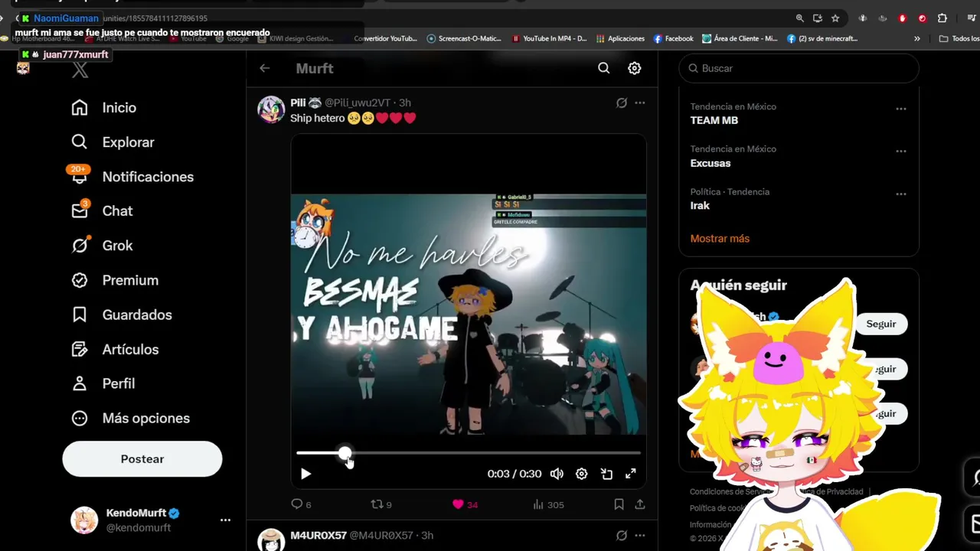The width and height of the screenshot is (980, 551).
Task: Mute the video volume
Action: coord(557,474)
